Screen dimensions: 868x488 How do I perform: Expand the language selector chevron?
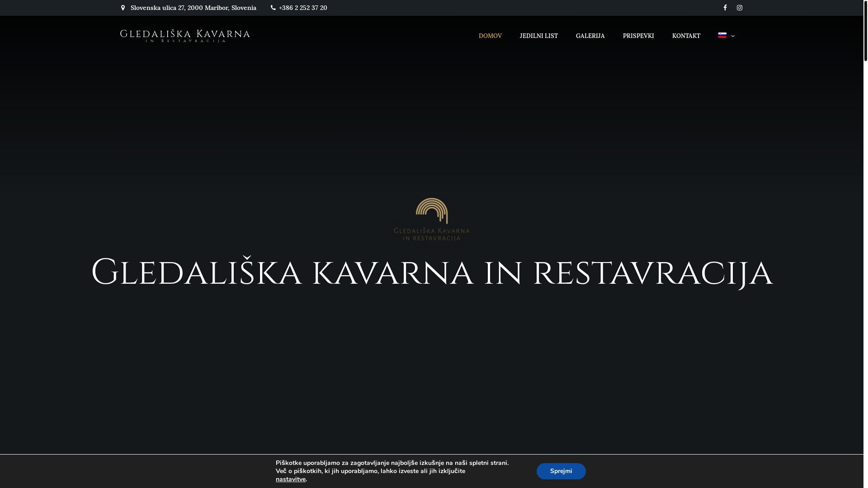[733, 36]
